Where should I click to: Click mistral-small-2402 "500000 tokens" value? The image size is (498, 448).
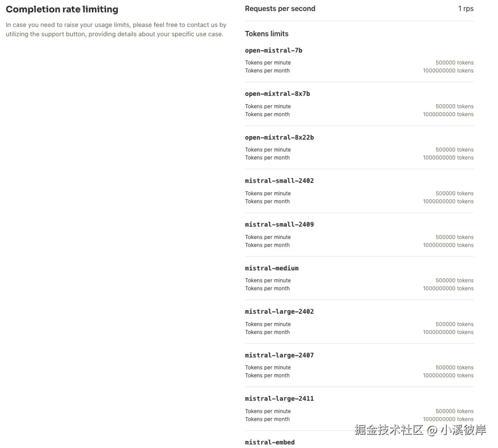pos(455,193)
